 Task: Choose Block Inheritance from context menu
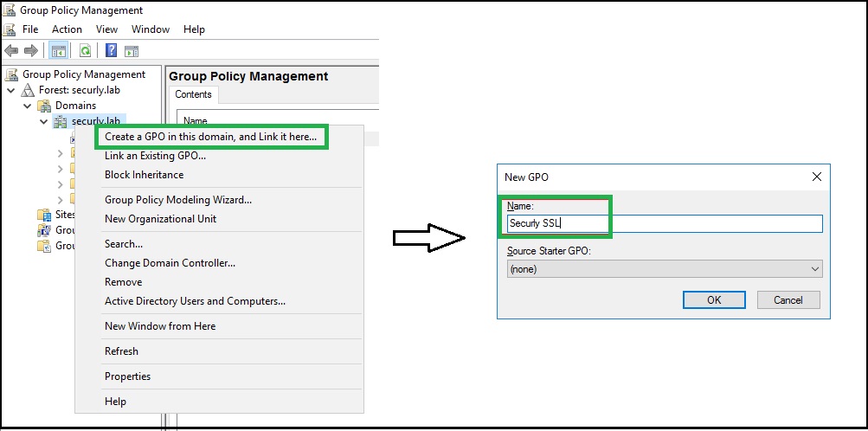[x=144, y=175]
